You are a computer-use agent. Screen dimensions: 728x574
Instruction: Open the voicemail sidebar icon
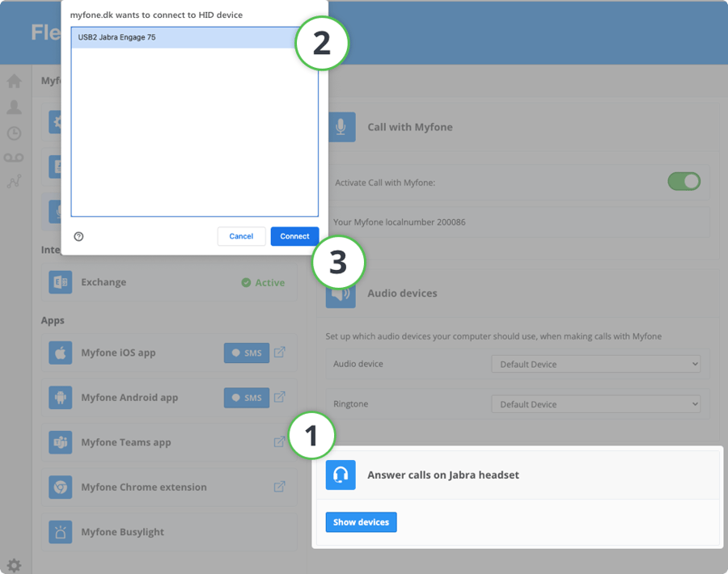coord(14,158)
